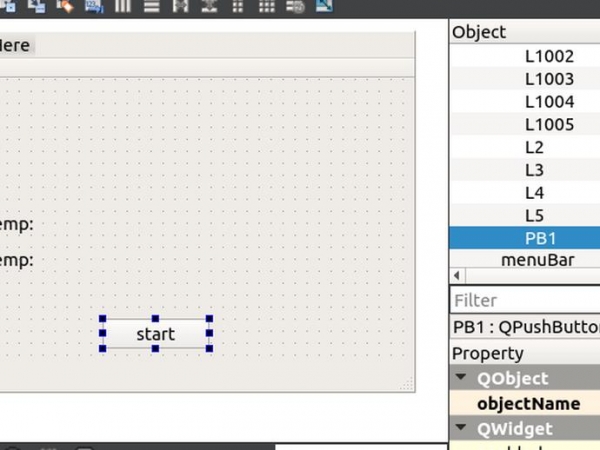Click the 3x3 grid layout toolbar icon
Viewport: 600px width, 450px height.
[266, 6]
